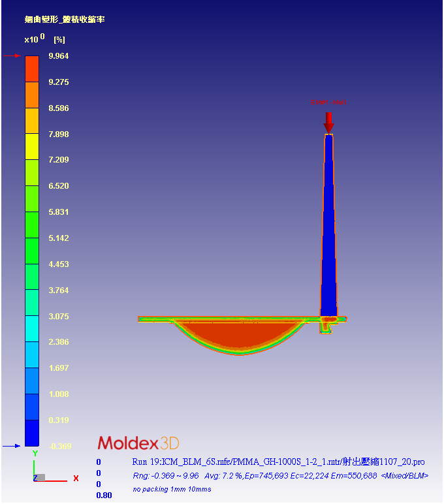444x504 pixels.
Task: Click the legend band between 4.453 and 3.764
Action: click(x=32, y=277)
